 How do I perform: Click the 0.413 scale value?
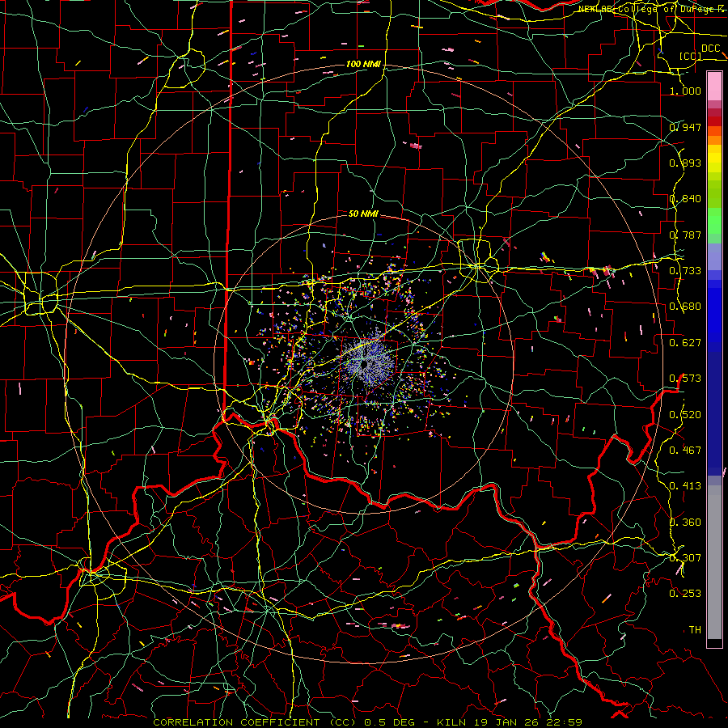[685, 486]
